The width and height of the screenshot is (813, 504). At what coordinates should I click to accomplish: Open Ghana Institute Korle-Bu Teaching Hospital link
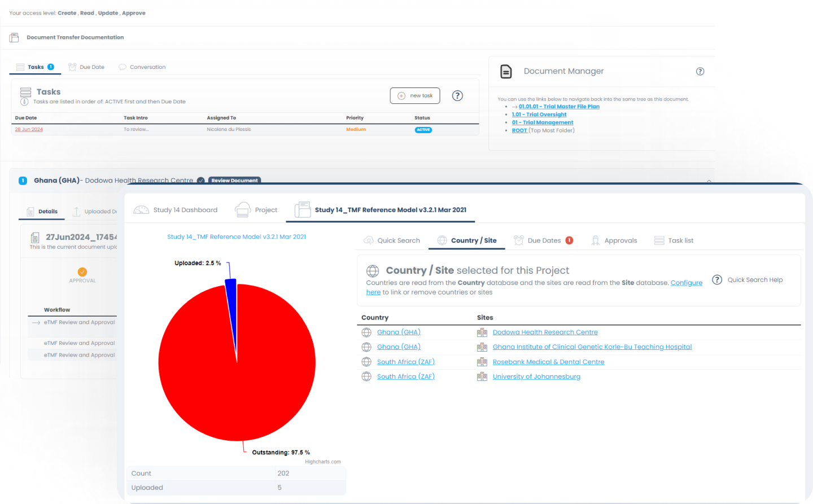(x=592, y=347)
